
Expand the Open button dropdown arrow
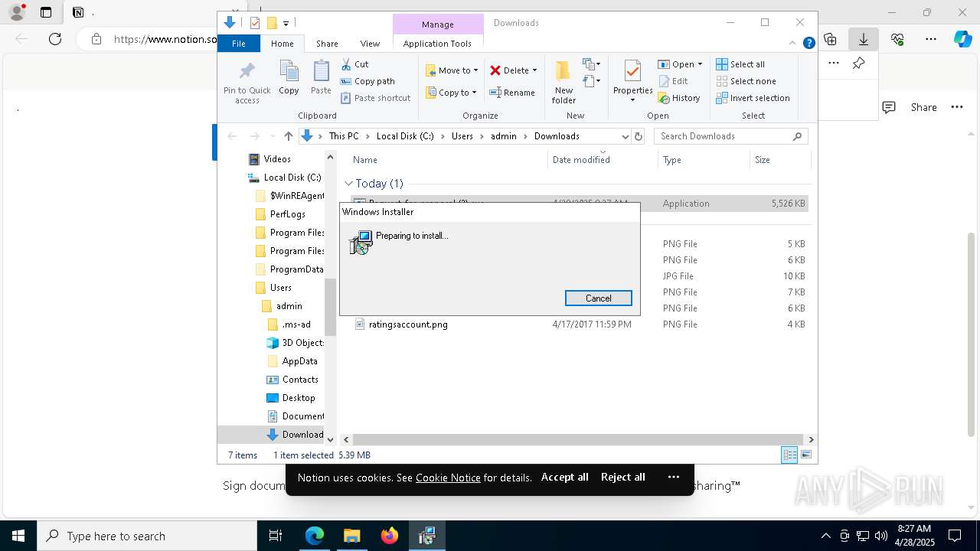point(700,64)
